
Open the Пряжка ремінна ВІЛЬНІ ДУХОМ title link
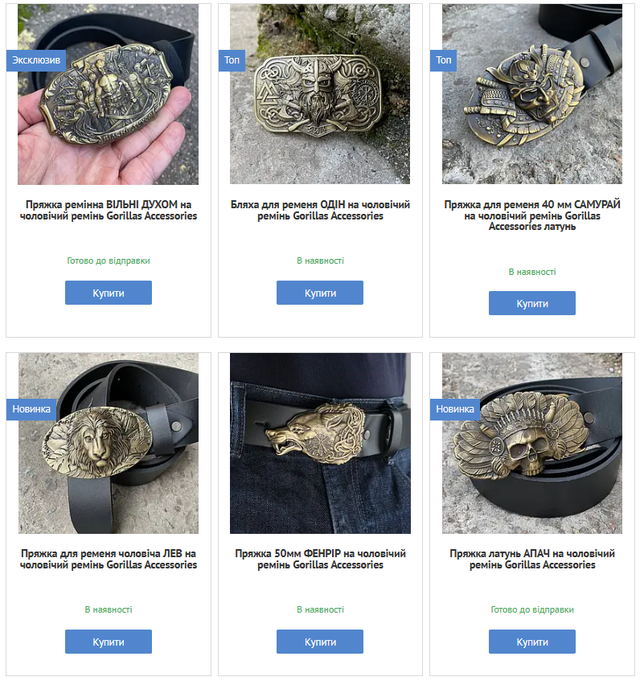[x=109, y=210]
